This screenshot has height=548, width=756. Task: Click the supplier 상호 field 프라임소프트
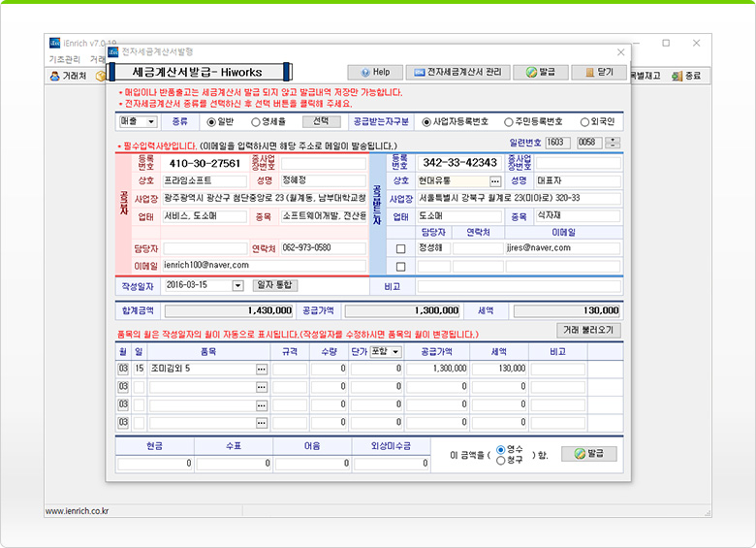point(205,181)
